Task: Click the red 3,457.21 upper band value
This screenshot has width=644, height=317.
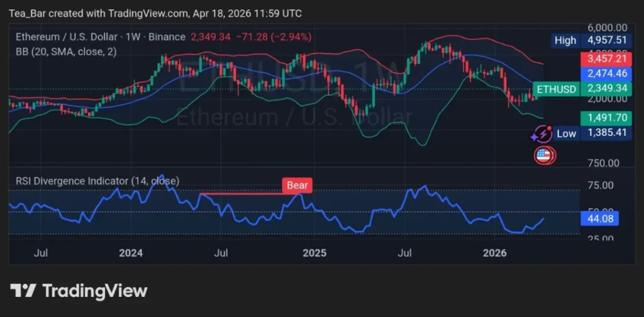Action: pyautogui.click(x=606, y=58)
